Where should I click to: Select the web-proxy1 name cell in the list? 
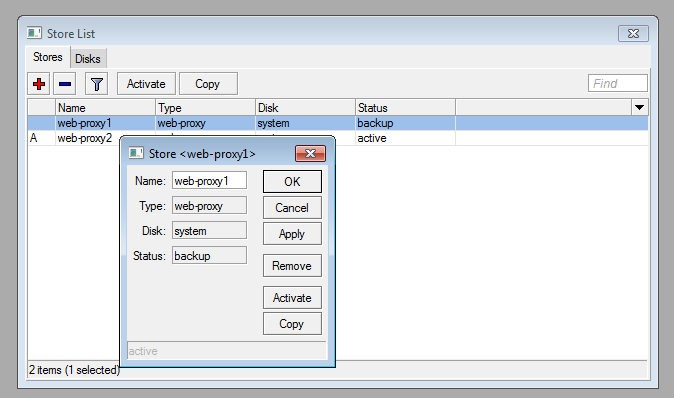pyautogui.click(x=105, y=123)
